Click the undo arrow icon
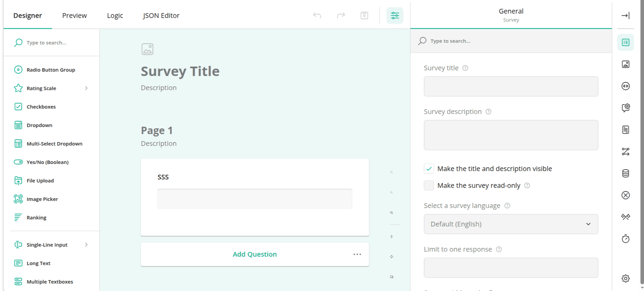This screenshot has height=291, width=644. coord(317,15)
